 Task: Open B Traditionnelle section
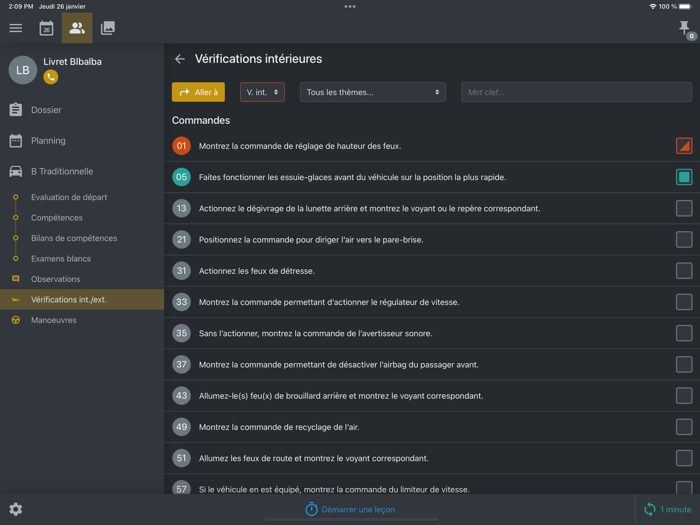[x=82, y=171]
